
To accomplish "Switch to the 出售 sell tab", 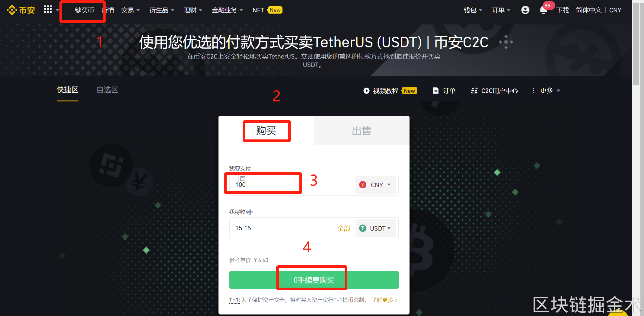I will 362,130.
